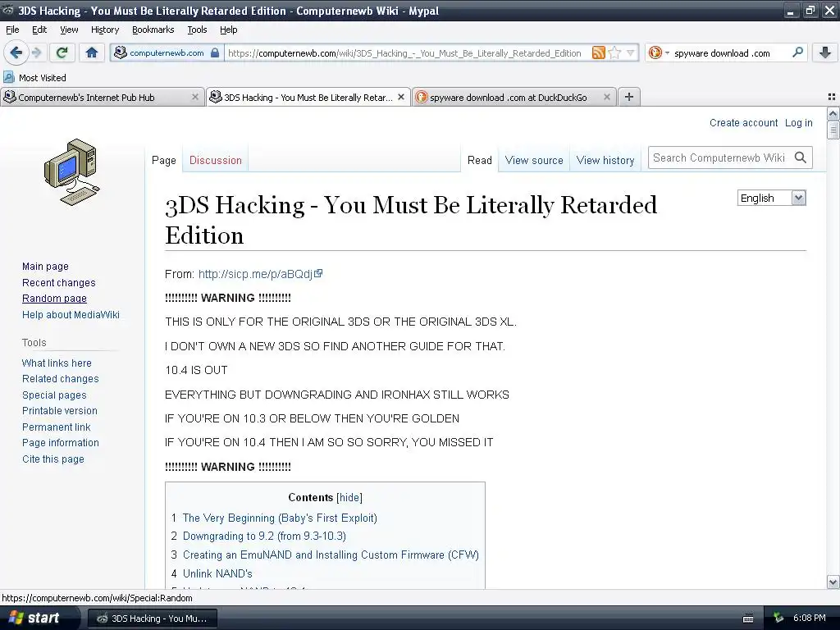Open Page information link
840x630 pixels.
61,443
